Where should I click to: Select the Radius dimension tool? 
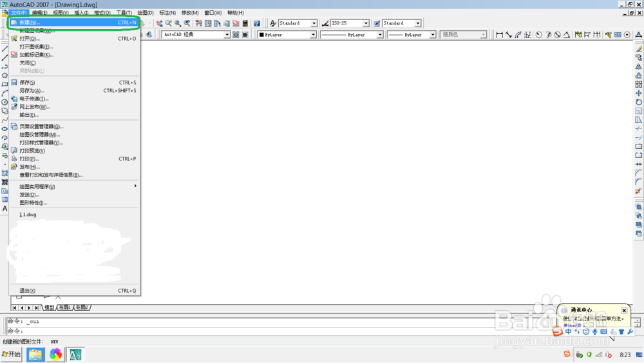(x=539, y=35)
